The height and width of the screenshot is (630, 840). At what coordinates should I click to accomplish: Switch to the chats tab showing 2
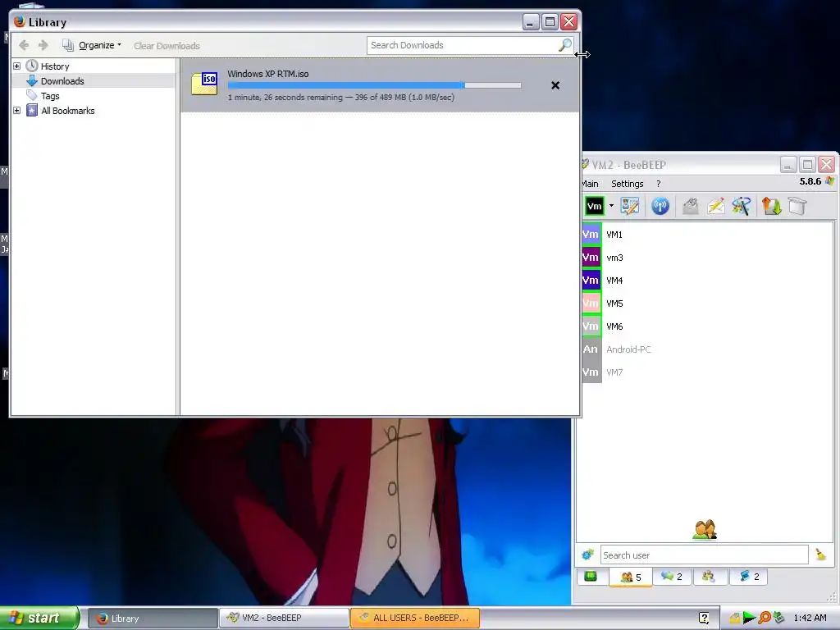[672, 577]
